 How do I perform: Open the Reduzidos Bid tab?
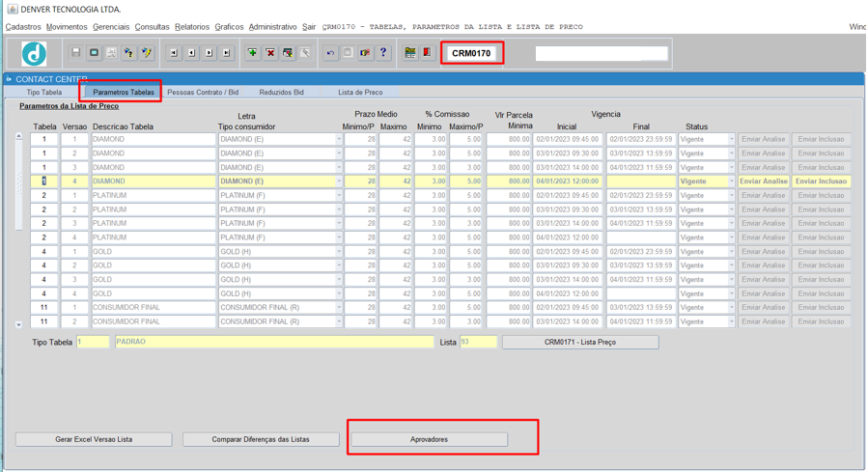pos(281,93)
